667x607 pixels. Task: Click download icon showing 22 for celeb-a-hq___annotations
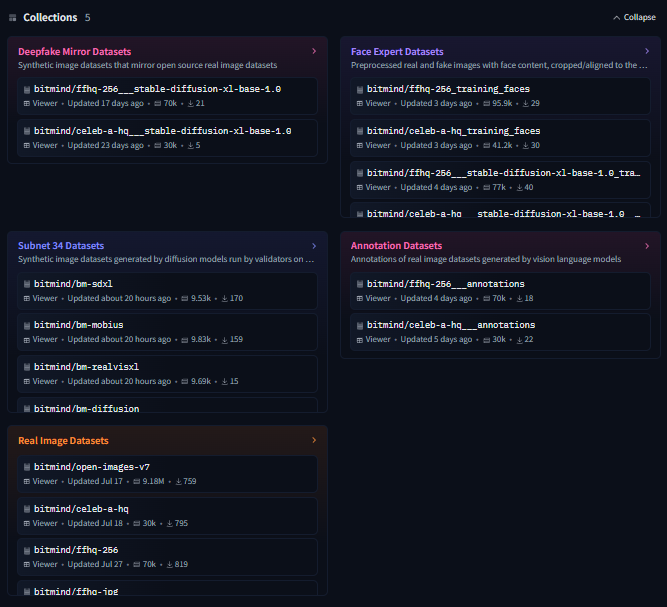(520, 340)
